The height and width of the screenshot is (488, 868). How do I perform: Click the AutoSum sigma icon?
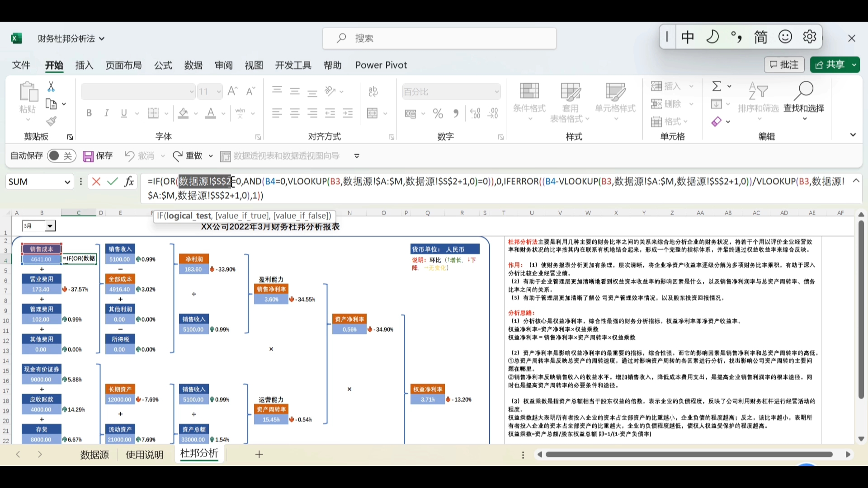click(x=717, y=86)
